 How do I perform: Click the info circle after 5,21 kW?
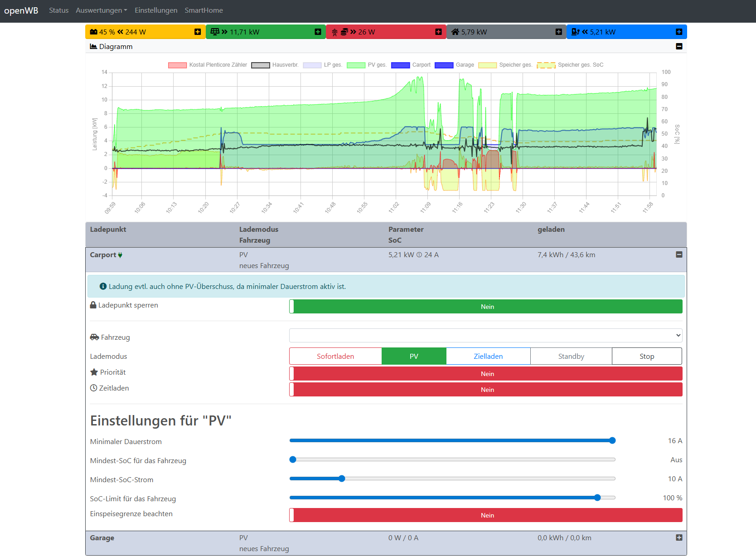click(x=419, y=255)
